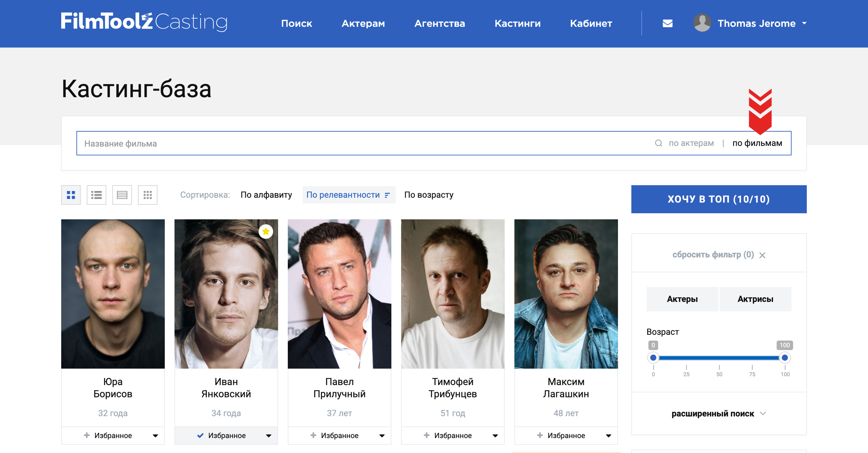
Task: Add Максим Лагашкин to Избранное
Action: (561, 435)
